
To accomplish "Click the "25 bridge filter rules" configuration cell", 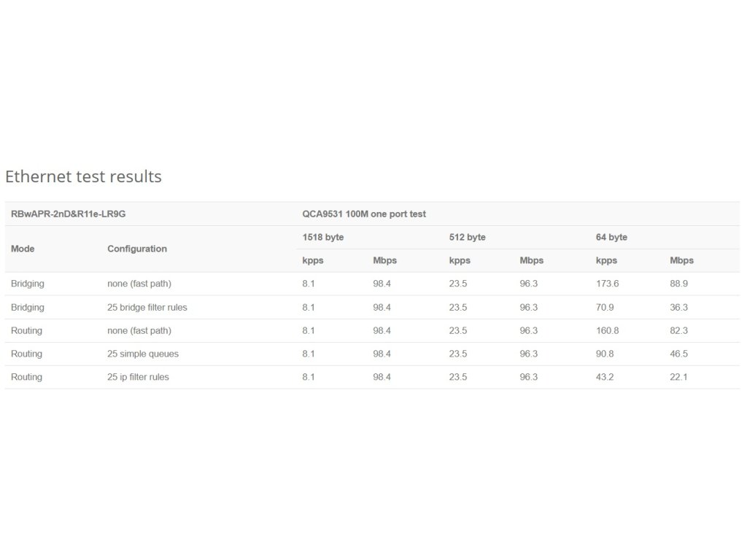I will [147, 307].
